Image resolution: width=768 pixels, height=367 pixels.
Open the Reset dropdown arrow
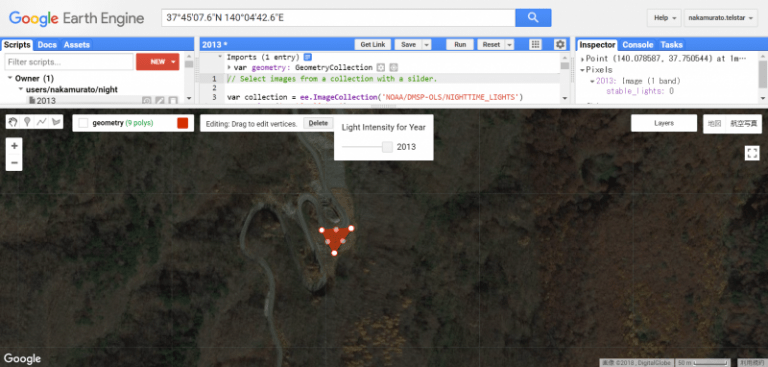pyautogui.click(x=509, y=45)
